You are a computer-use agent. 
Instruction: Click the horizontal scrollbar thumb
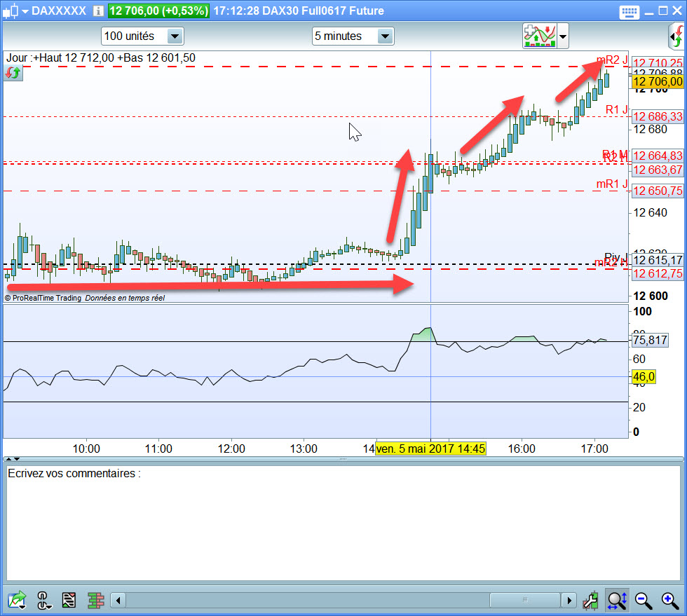tap(525, 600)
